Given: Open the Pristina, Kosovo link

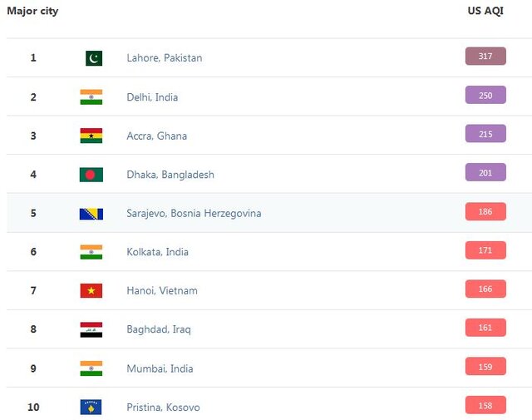Looking at the screenshot, I should point(163,408).
